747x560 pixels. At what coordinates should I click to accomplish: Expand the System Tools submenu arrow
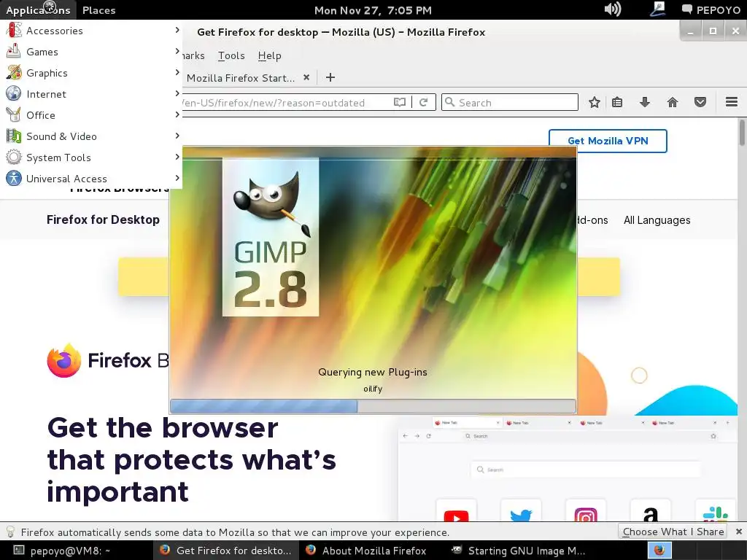coord(177,157)
